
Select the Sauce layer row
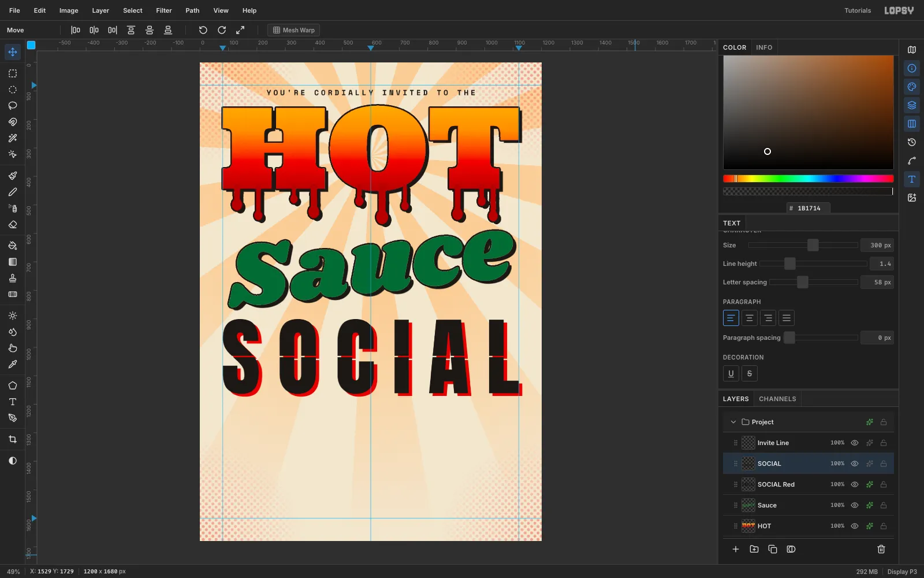point(808,505)
